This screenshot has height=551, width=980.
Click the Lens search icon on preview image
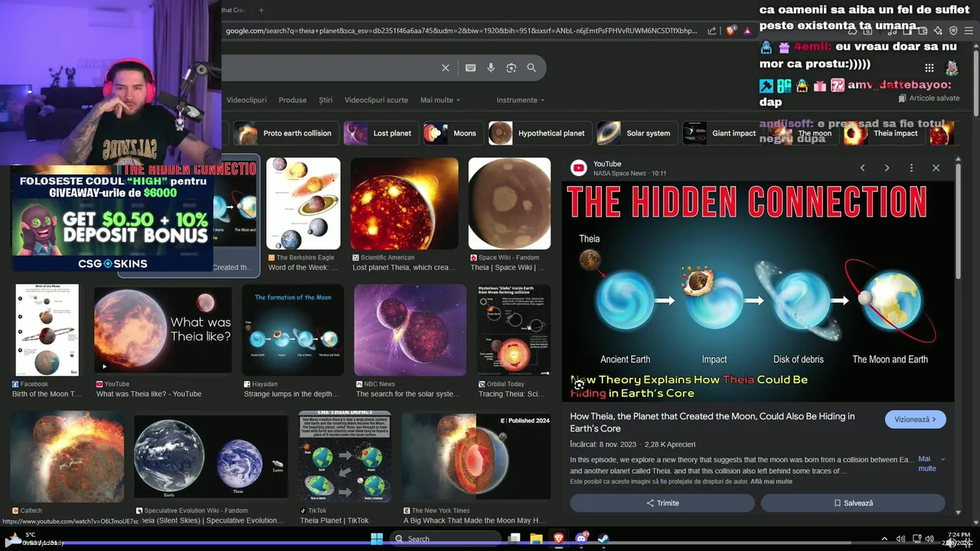580,385
